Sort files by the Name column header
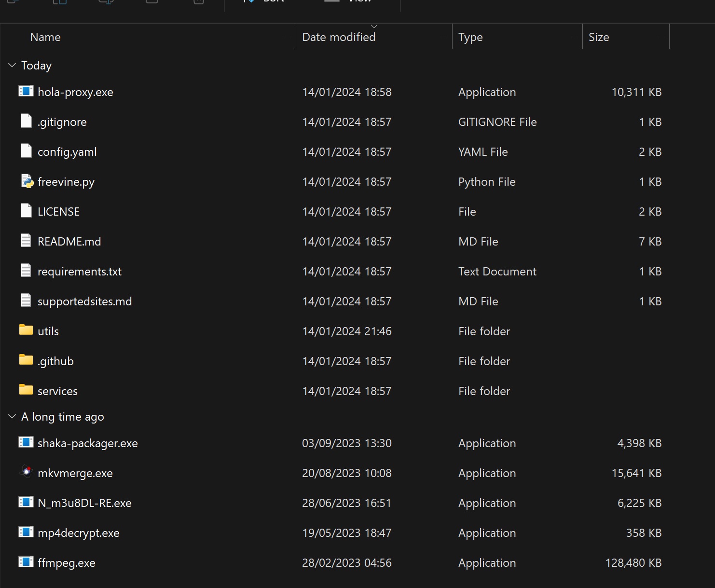Image resolution: width=715 pixels, height=588 pixels. [45, 37]
